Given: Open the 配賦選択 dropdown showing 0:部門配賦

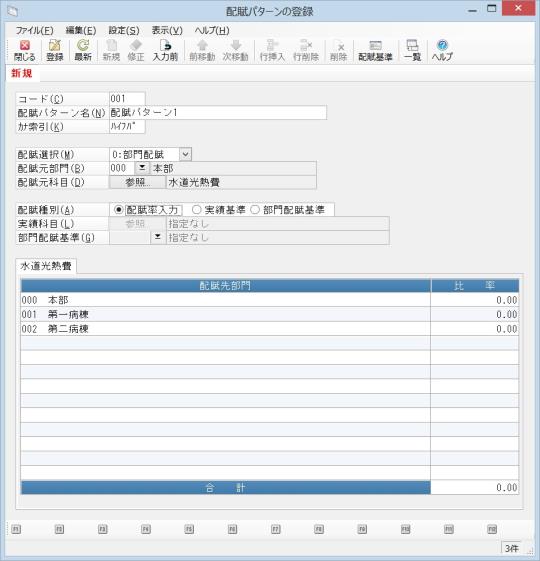Looking at the screenshot, I should click(185, 155).
